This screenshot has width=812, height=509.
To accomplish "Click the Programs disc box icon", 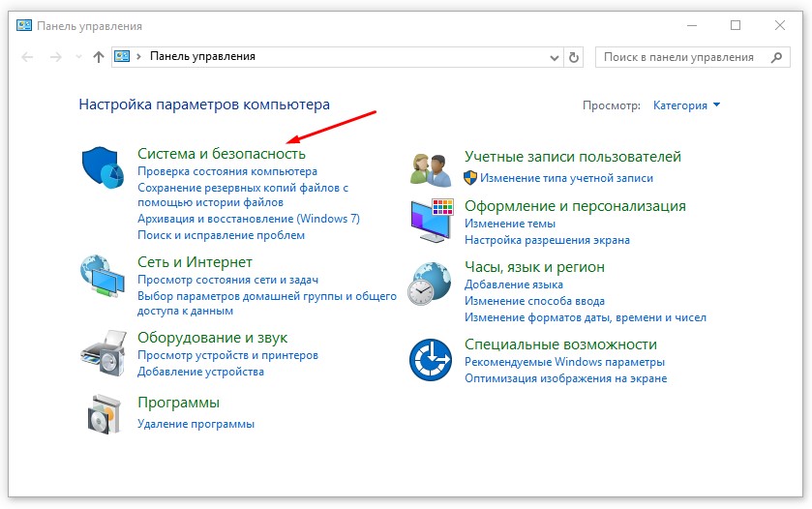I will pos(102,414).
